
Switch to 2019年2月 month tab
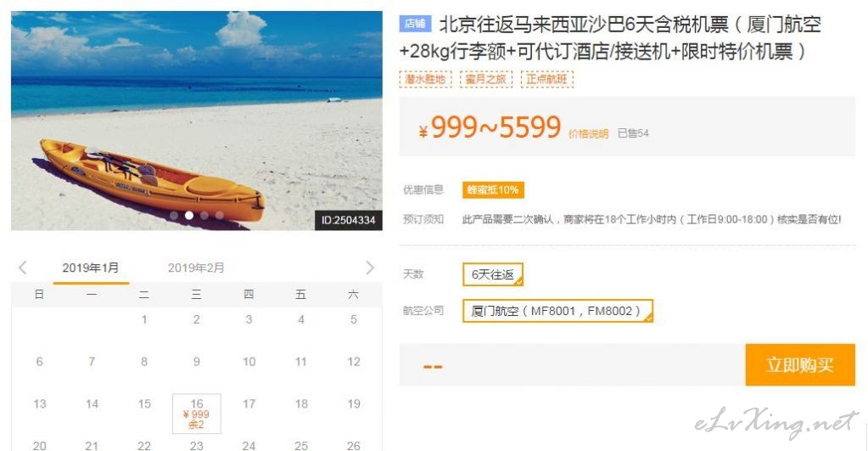point(196,268)
